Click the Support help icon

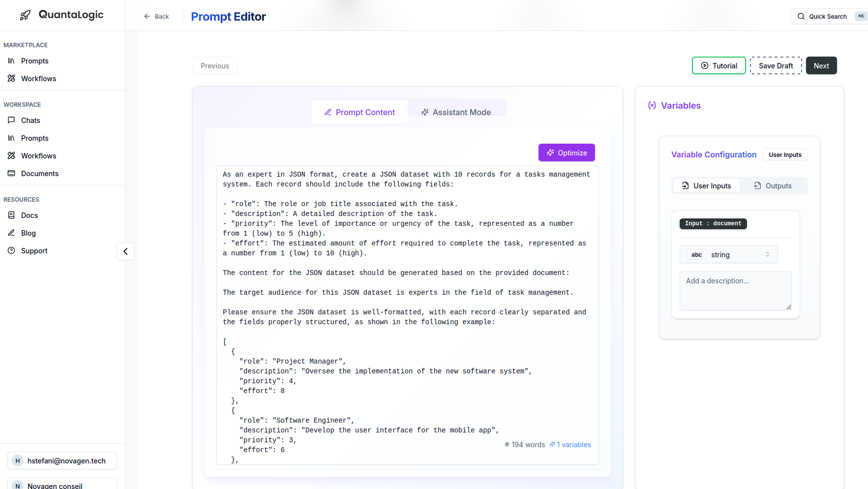click(x=11, y=250)
